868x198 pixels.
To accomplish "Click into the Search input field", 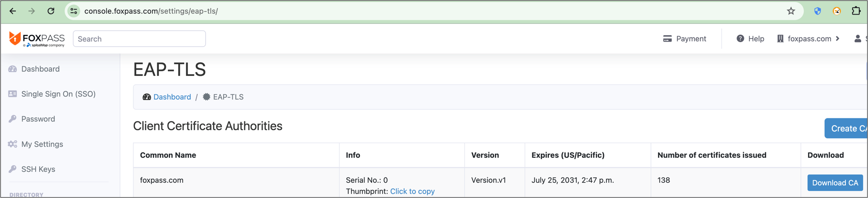I will [139, 39].
